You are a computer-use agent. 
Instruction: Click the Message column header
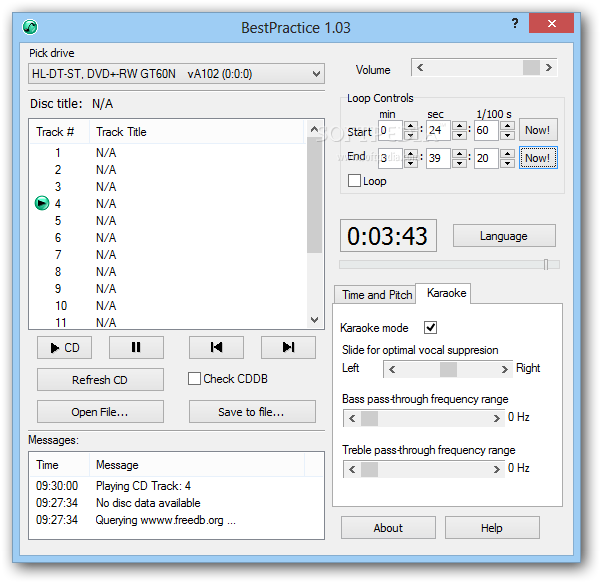(197, 465)
